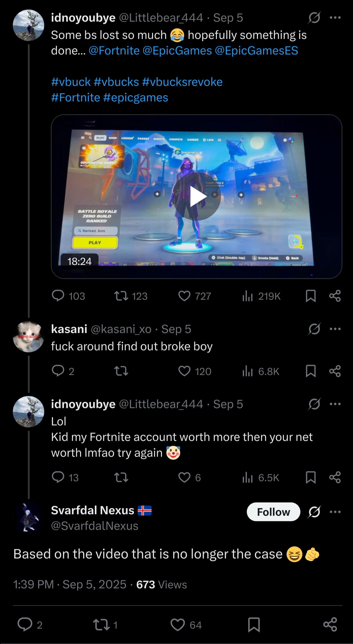Like kasani's reply with 120 likes
This screenshot has width=353, height=644.
click(195, 371)
